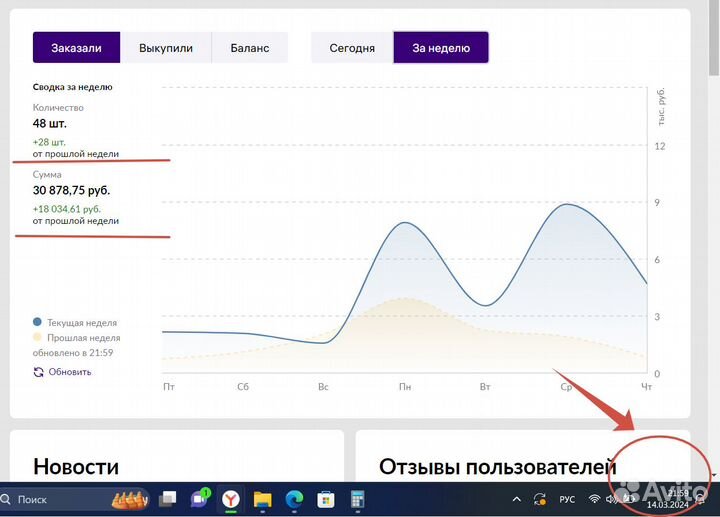Open the chat app with notification badge
The height and width of the screenshot is (517, 720).
(199, 498)
